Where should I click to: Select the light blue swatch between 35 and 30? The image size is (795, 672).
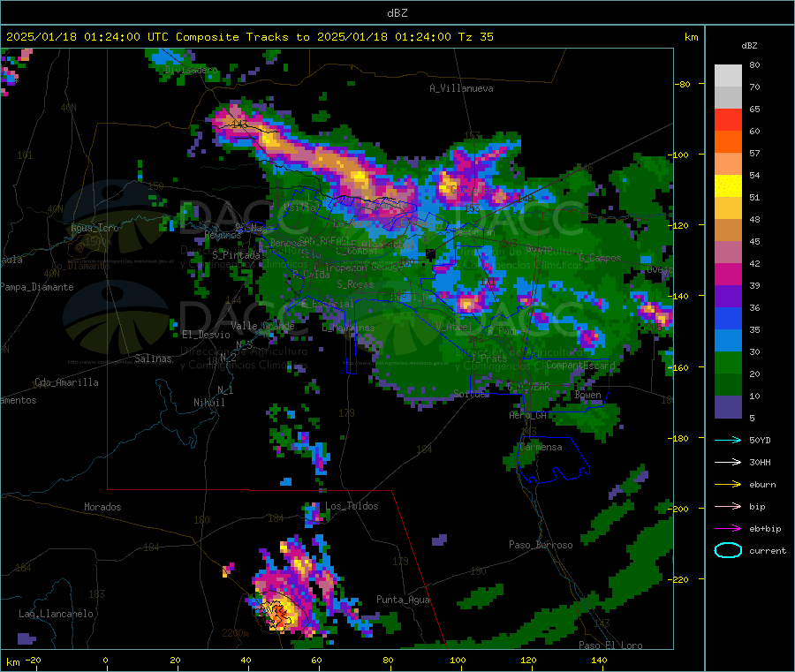728,341
